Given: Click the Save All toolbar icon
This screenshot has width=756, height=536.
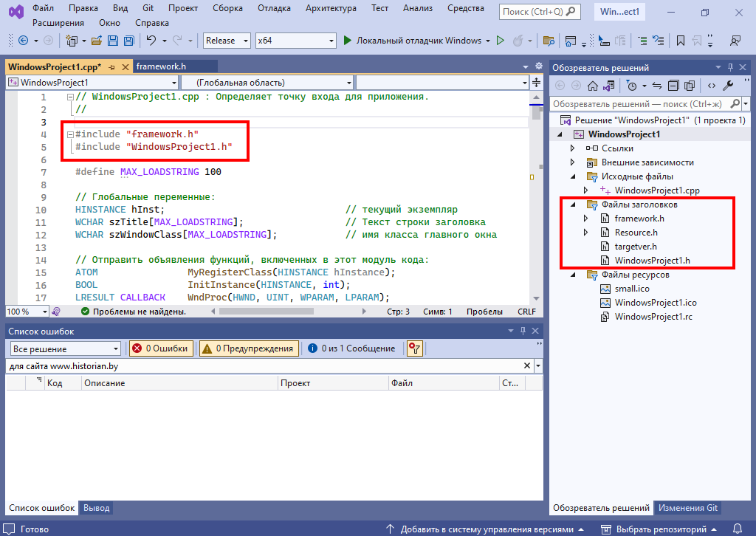Looking at the screenshot, I should [129, 41].
